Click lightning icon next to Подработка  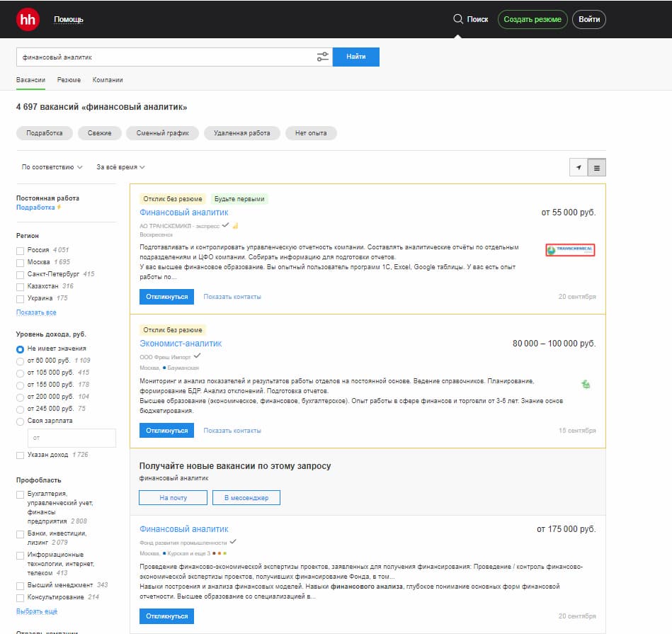(x=59, y=208)
